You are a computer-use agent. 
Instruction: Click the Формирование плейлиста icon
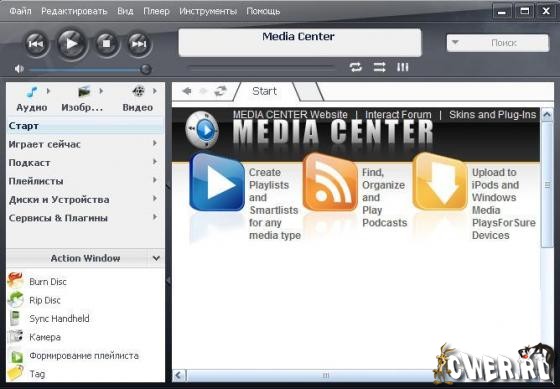[16, 356]
